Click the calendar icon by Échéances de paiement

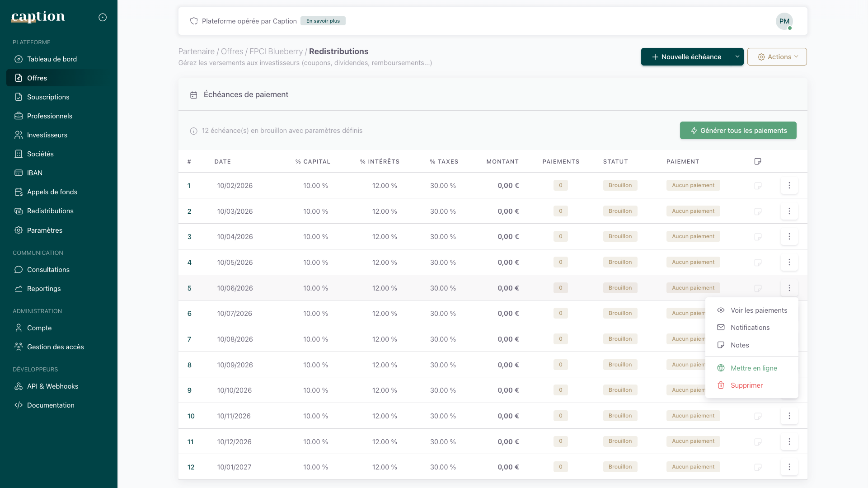click(x=193, y=95)
